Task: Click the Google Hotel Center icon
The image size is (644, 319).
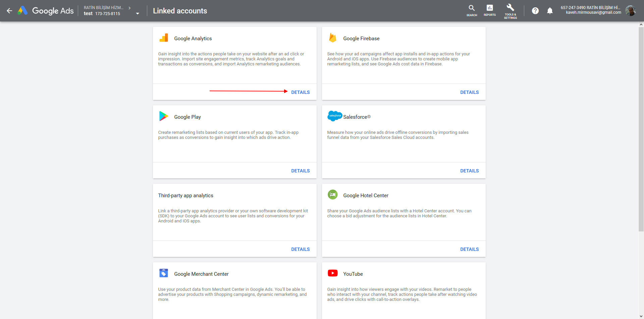Action: pyautogui.click(x=332, y=195)
